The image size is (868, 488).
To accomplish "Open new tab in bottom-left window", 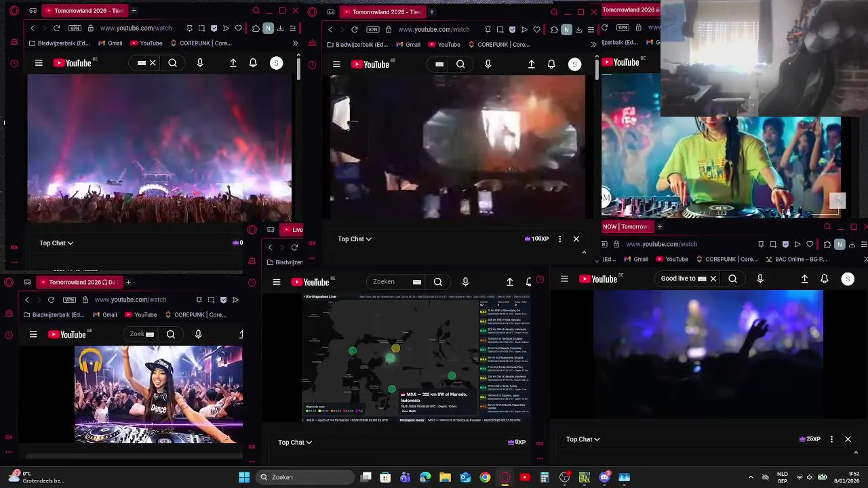I will pos(128,282).
